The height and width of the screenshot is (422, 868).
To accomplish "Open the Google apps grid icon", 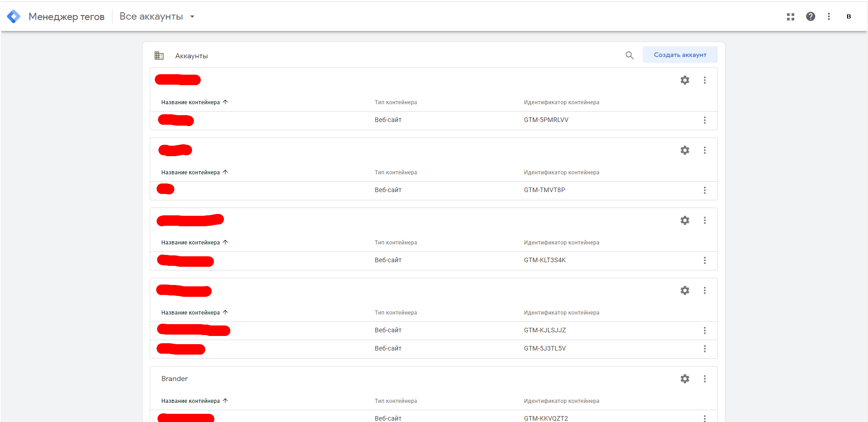I will 791,16.
